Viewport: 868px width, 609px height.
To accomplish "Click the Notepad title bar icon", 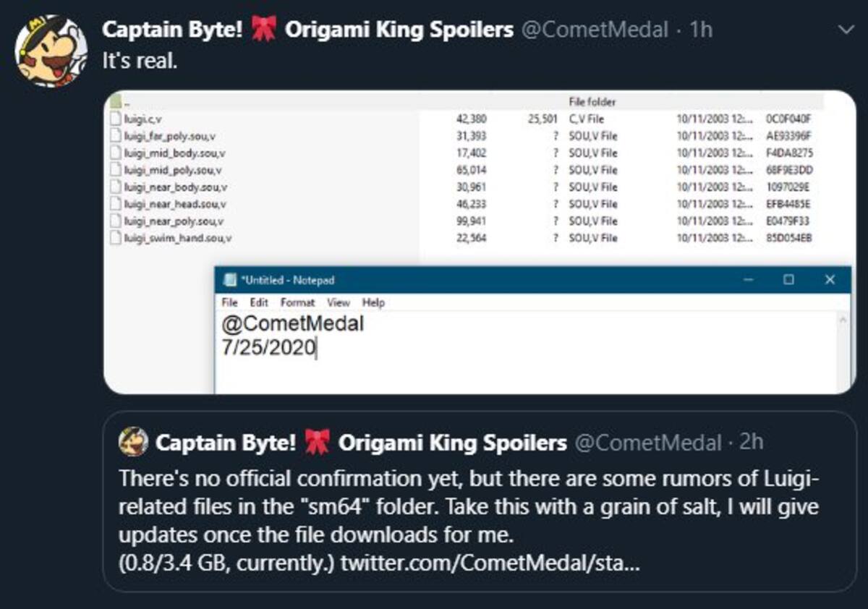I will tap(231, 280).
